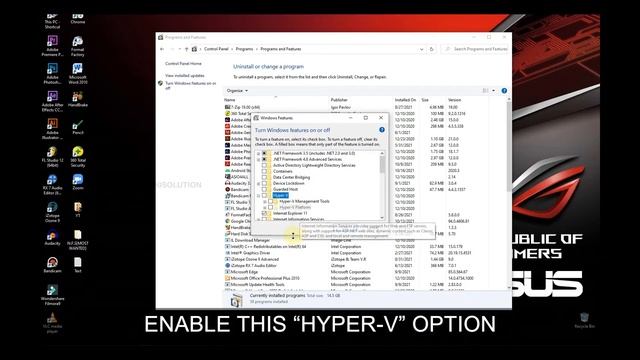The width and height of the screenshot is (640, 360).
Task: Open 360 Total Security desktop shortcut
Action: pyautogui.click(x=78, y=157)
